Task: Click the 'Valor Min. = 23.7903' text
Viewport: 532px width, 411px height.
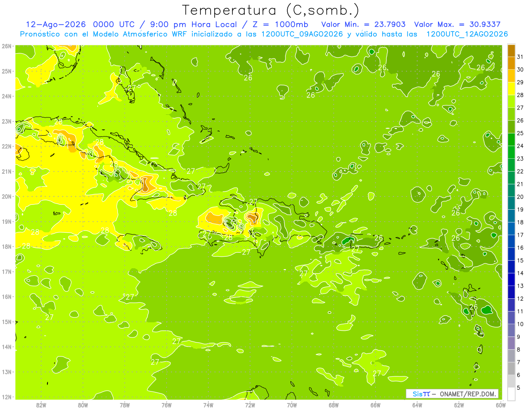Action: click(363, 24)
